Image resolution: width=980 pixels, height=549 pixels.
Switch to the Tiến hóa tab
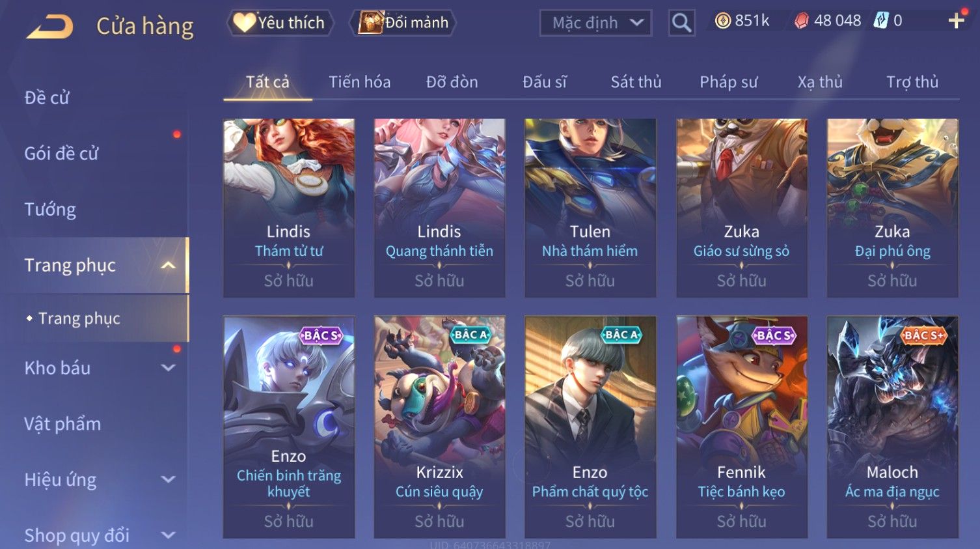[x=359, y=82]
